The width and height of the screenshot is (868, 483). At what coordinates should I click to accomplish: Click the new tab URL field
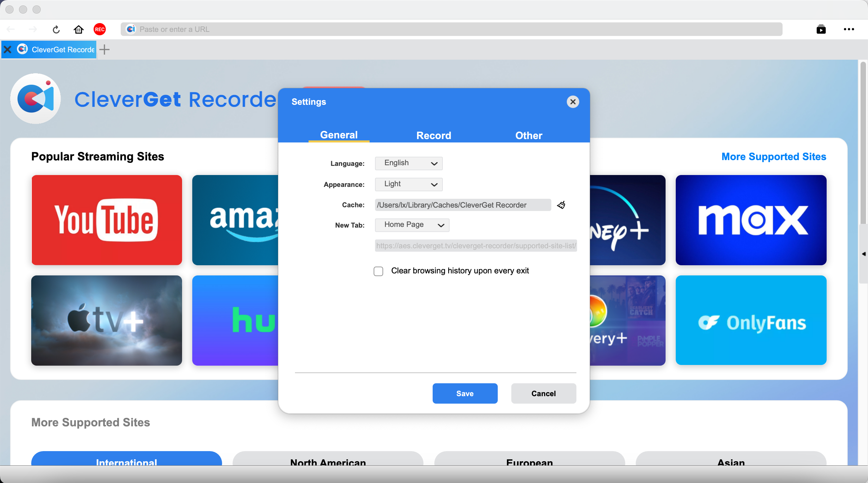click(x=476, y=246)
